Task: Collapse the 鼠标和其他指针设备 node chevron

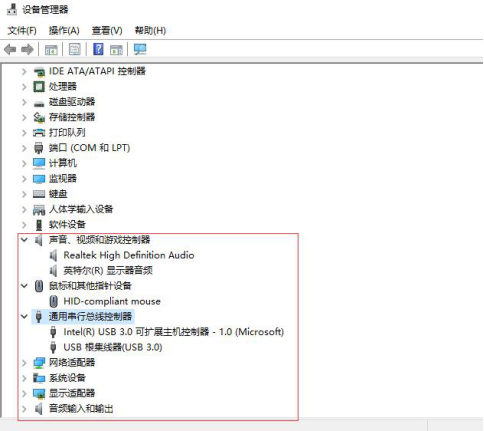Action: click(x=24, y=286)
